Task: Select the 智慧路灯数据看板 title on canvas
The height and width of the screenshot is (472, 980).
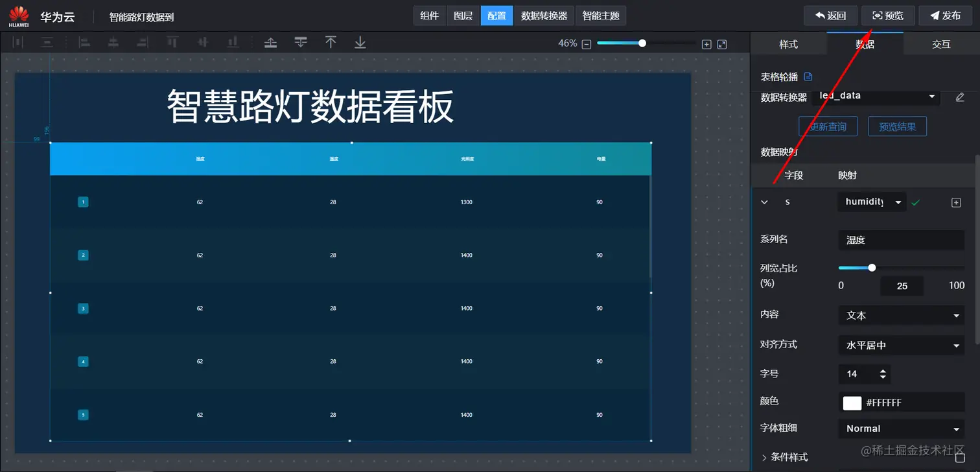Action: (310, 106)
